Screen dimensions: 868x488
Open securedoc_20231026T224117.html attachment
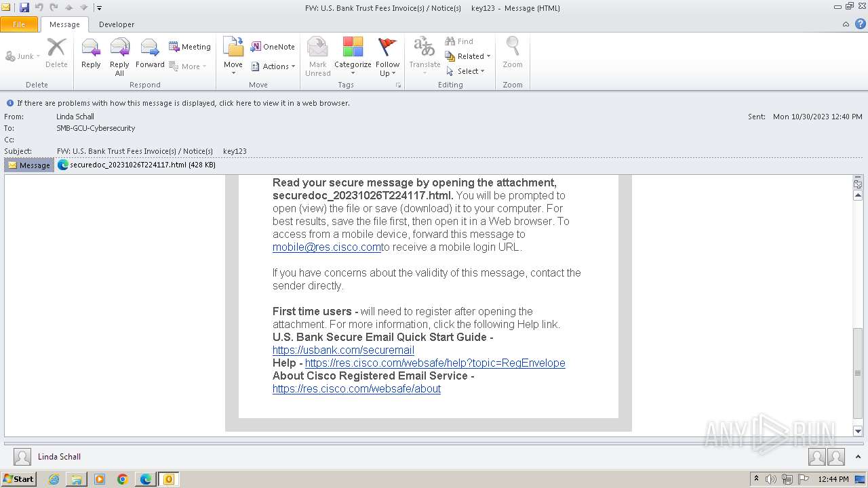(x=136, y=165)
